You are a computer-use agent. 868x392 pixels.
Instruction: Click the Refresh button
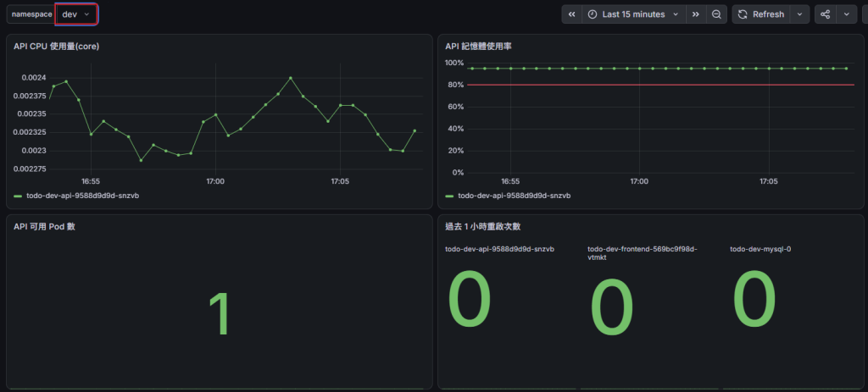[x=761, y=14]
